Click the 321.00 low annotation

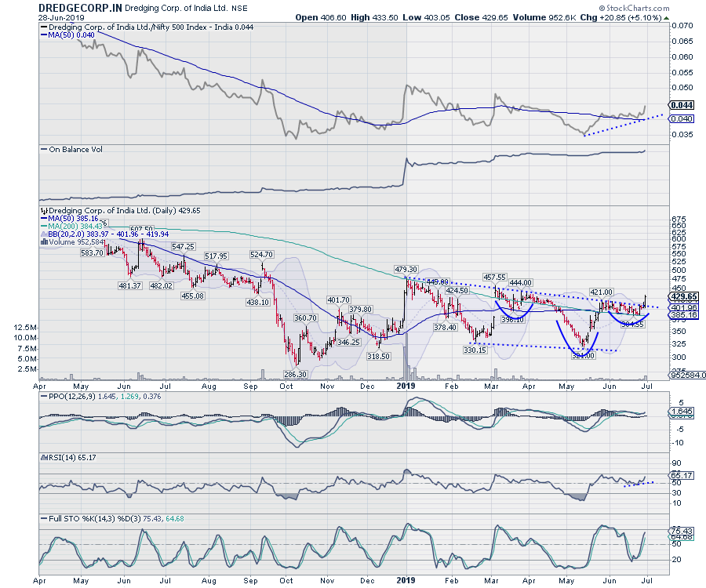[583, 355]
